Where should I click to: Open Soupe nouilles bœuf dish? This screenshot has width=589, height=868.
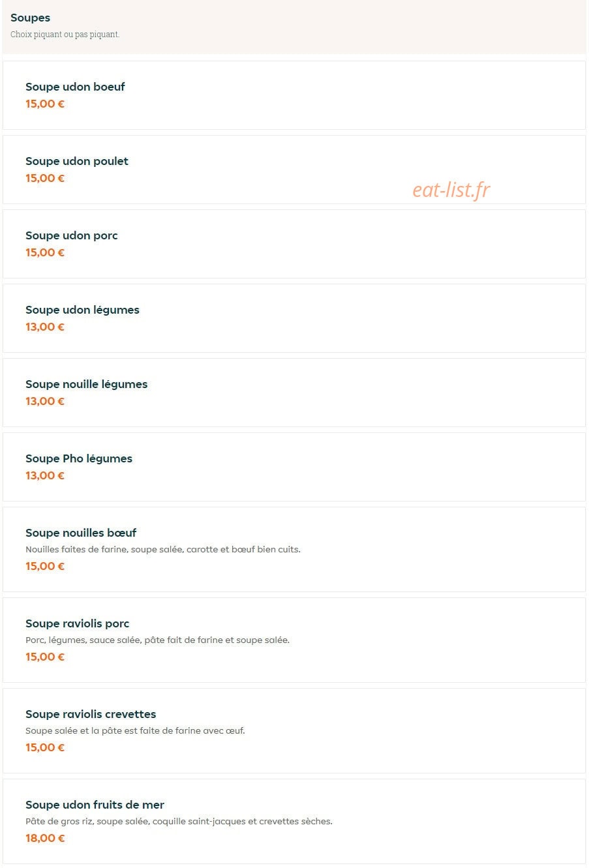pos(294,550)
